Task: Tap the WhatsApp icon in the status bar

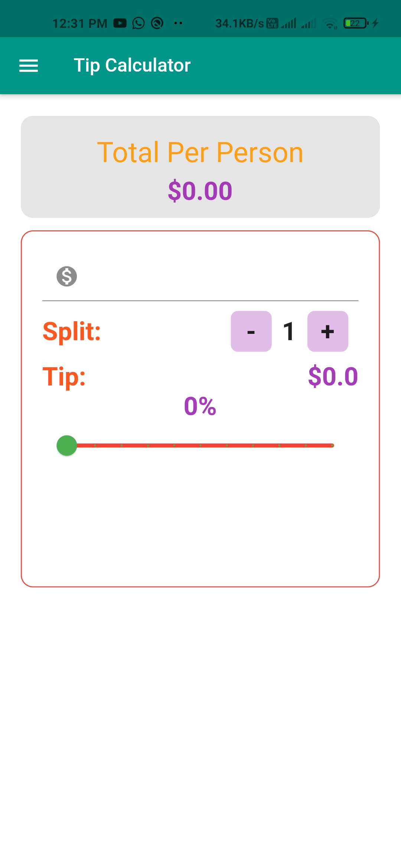Action: point(138,23)
